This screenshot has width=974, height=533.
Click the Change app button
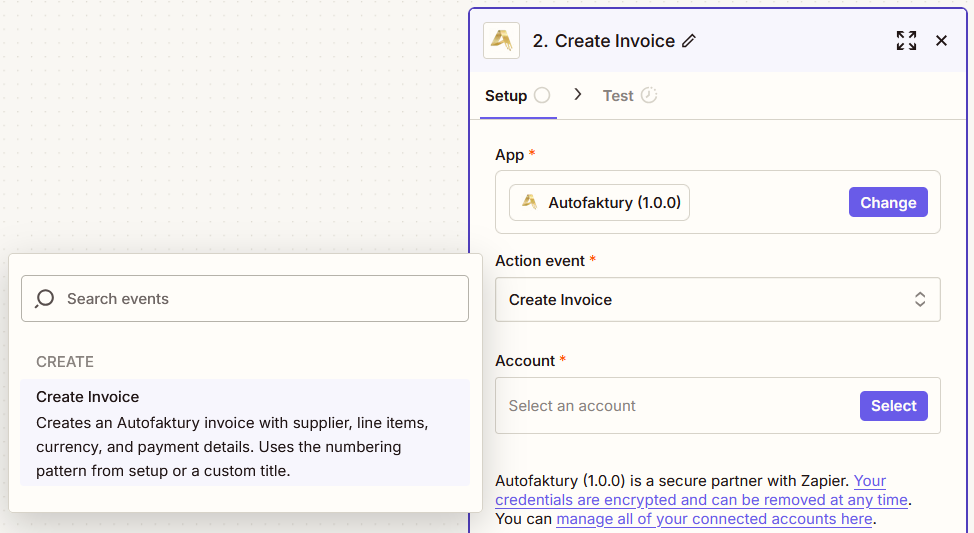coord(888,203)
